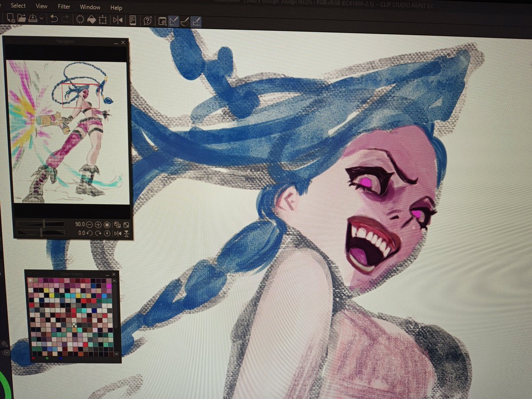Click the Color History scroll down arrow
This screenshot has width=532, height=399.
(117, 354)
